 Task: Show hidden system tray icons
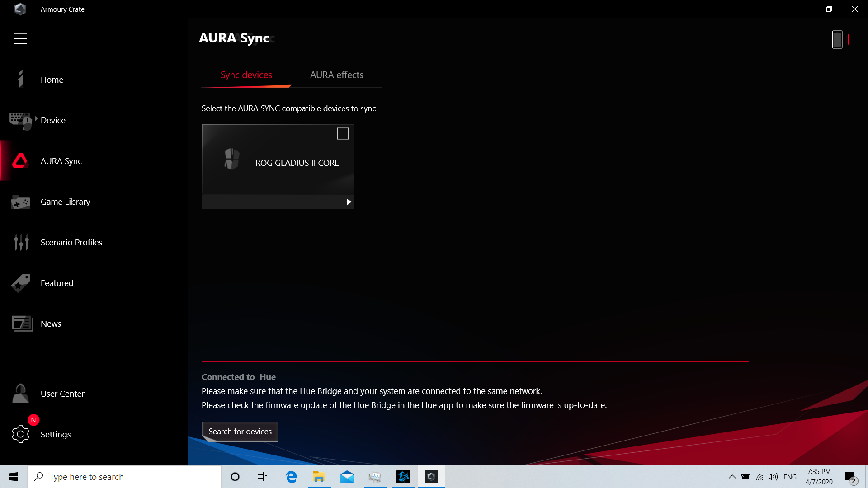pos(732,477)
